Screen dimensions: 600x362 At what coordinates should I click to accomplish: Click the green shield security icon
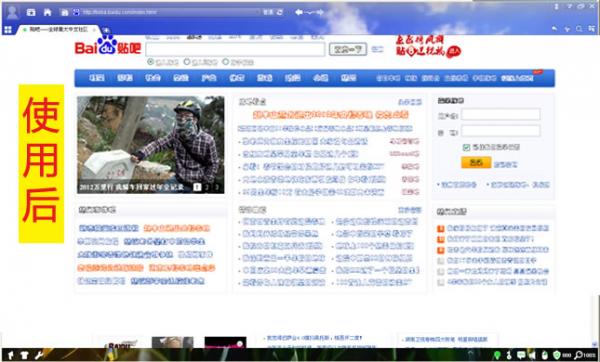tap(557, 355)
